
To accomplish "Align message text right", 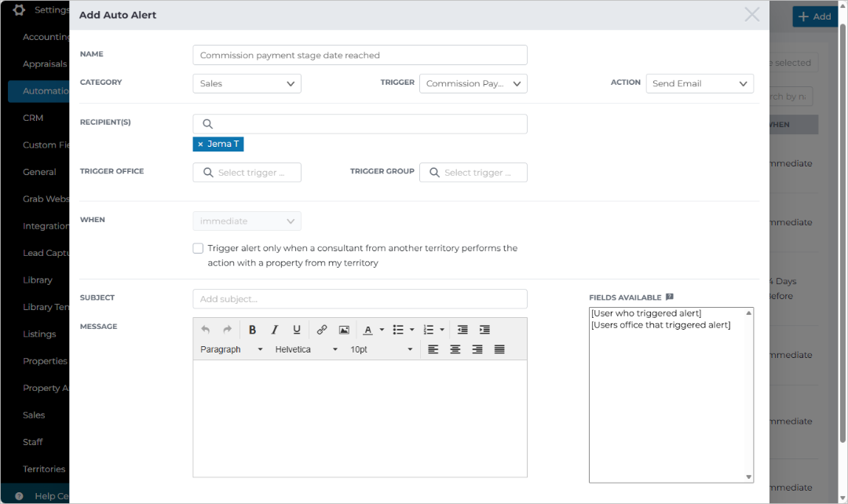I will (477, 349).
